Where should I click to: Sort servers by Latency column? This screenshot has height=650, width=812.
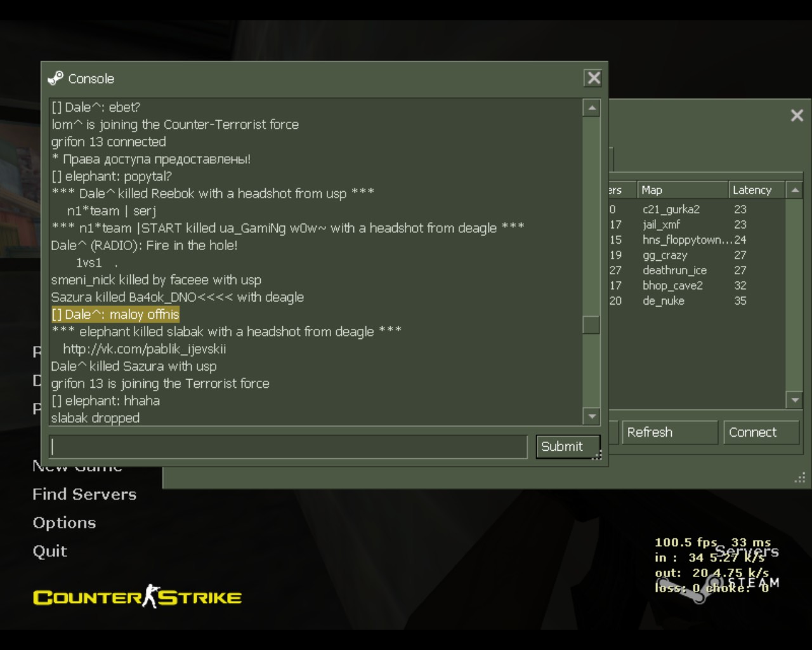[x=756, y=190]
